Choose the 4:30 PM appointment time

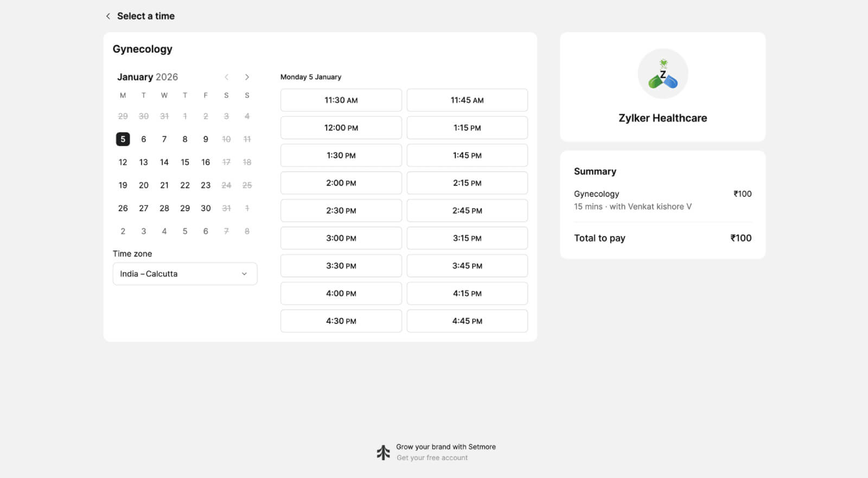click(x=341, y=321)
